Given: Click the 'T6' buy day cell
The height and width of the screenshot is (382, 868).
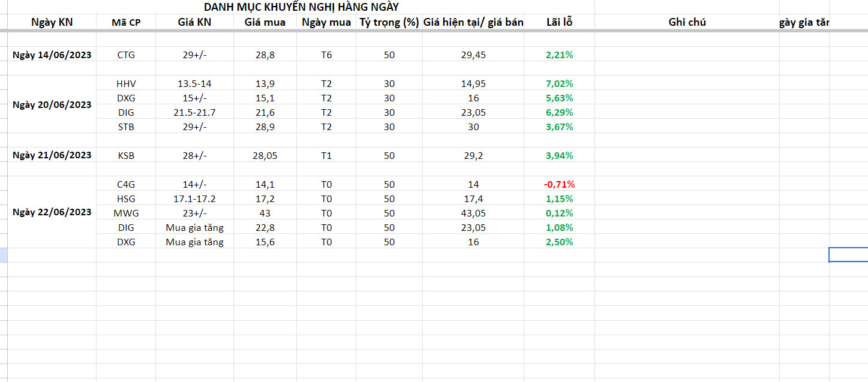Looking at the screenshot, I should point(326,55).
